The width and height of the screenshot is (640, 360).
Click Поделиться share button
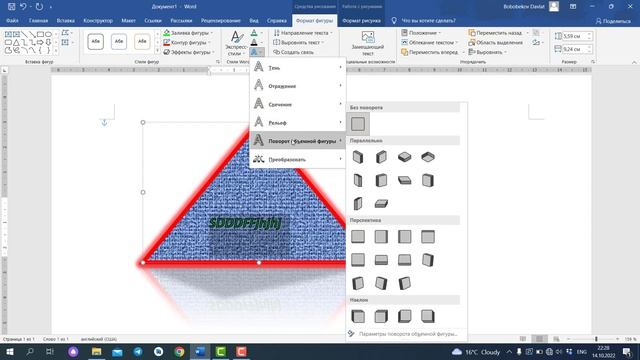(613, 21)
